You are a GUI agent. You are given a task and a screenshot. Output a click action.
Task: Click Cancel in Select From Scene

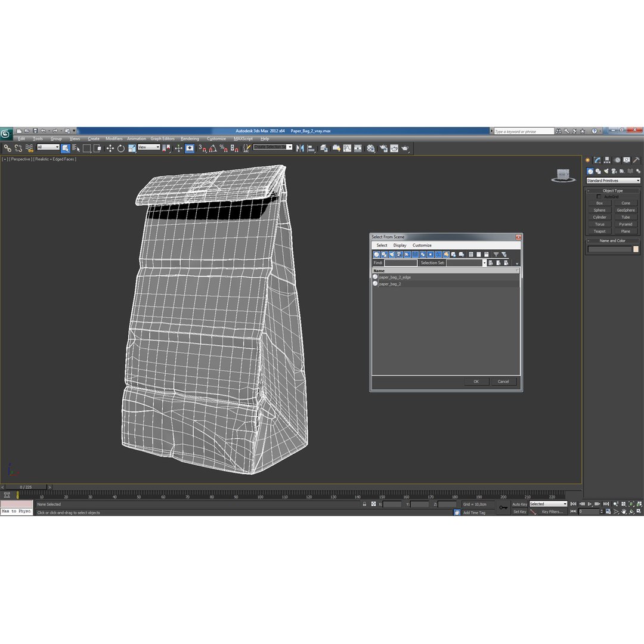click(503, 382)
